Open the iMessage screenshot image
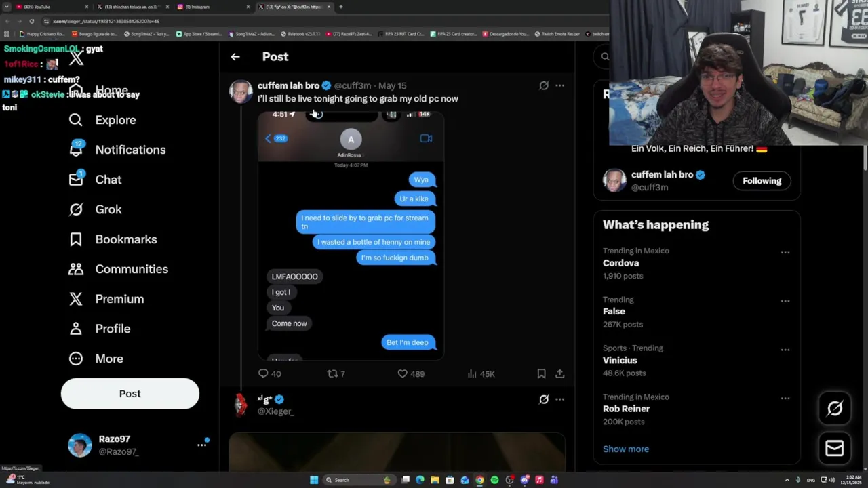The width and height of the screenshot is (868, 488). (351, 235)
